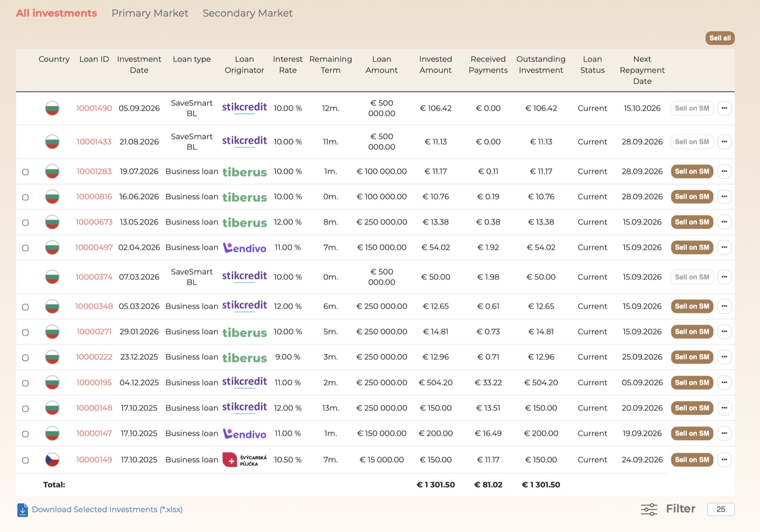Select checkbox for loan 10001283
The width and height of the screenshot is (760, 532).
point(26,172)
